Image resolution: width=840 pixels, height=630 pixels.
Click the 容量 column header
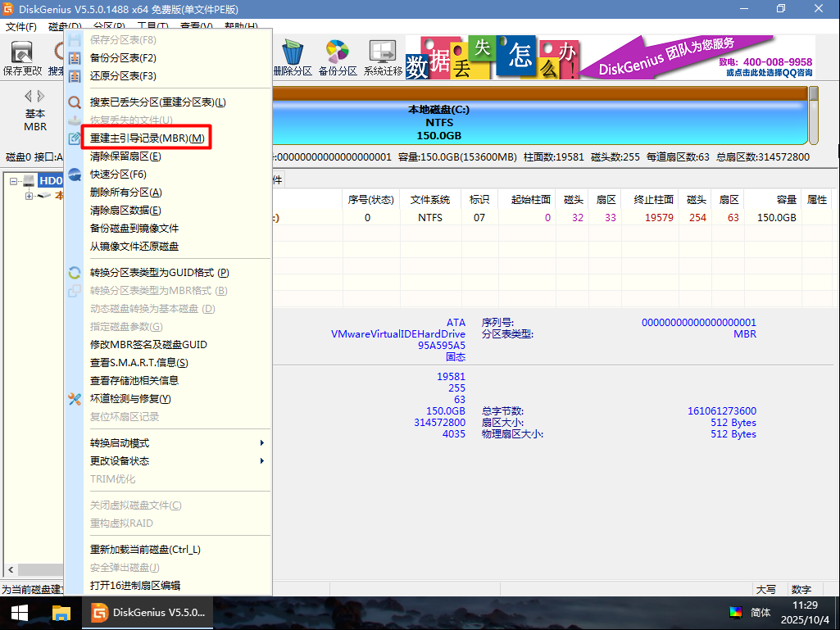click(x=772, y=200)
